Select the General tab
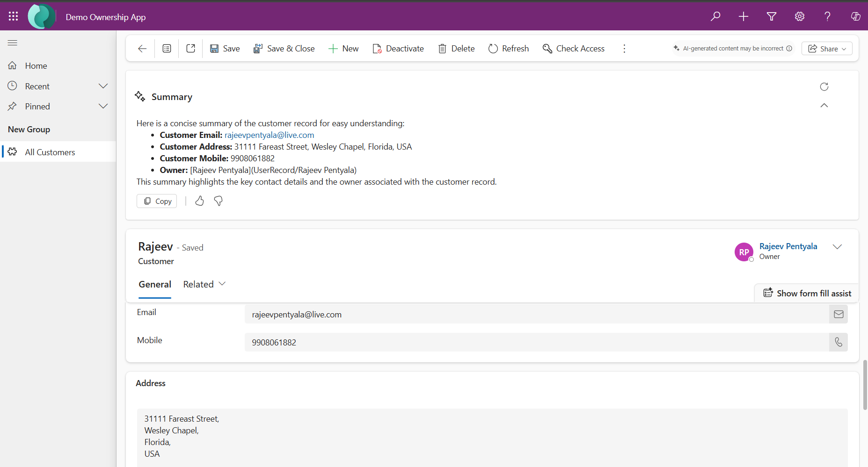The height and width of the screenshot is (467, 868). click(155, 284)
